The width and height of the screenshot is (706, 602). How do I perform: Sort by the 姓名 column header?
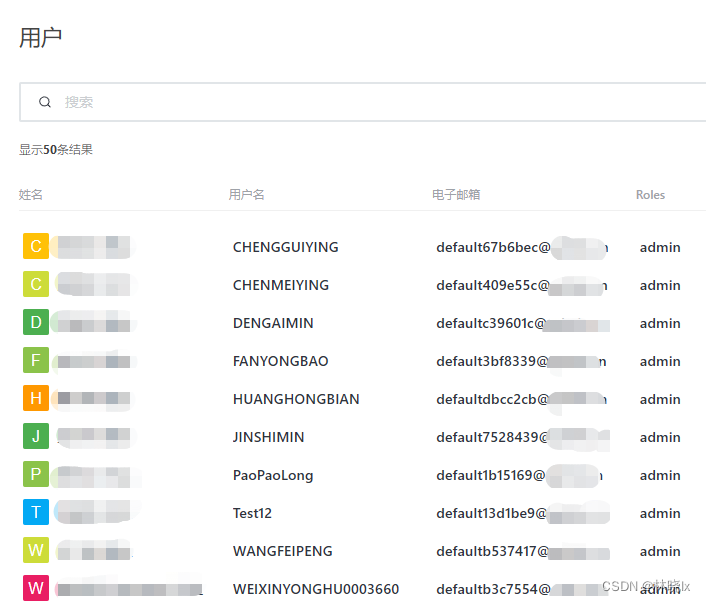31,195
